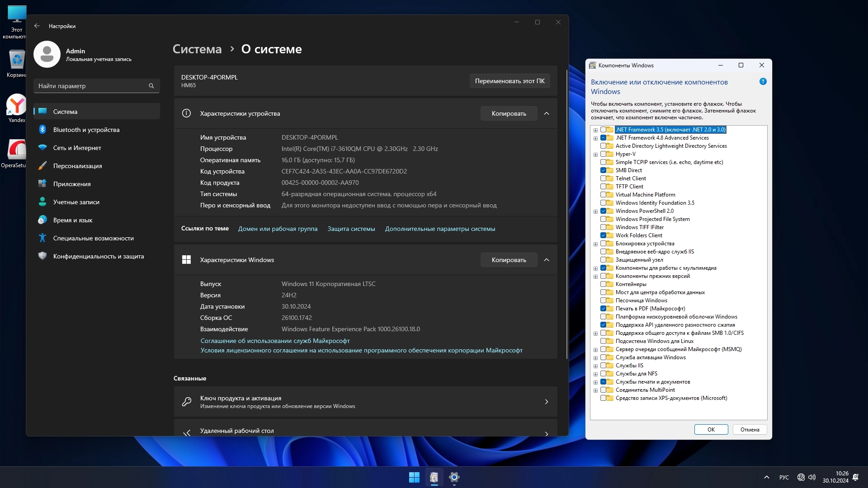Click the settings page vertical scrollbar
This screenshot has width=868, height=488.
click(567, 212)
